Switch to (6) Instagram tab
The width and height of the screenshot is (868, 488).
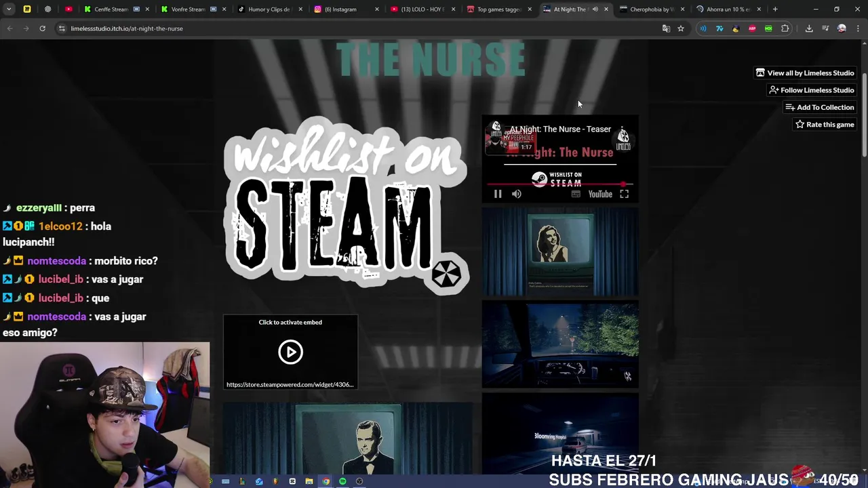[x=347, y=9]
